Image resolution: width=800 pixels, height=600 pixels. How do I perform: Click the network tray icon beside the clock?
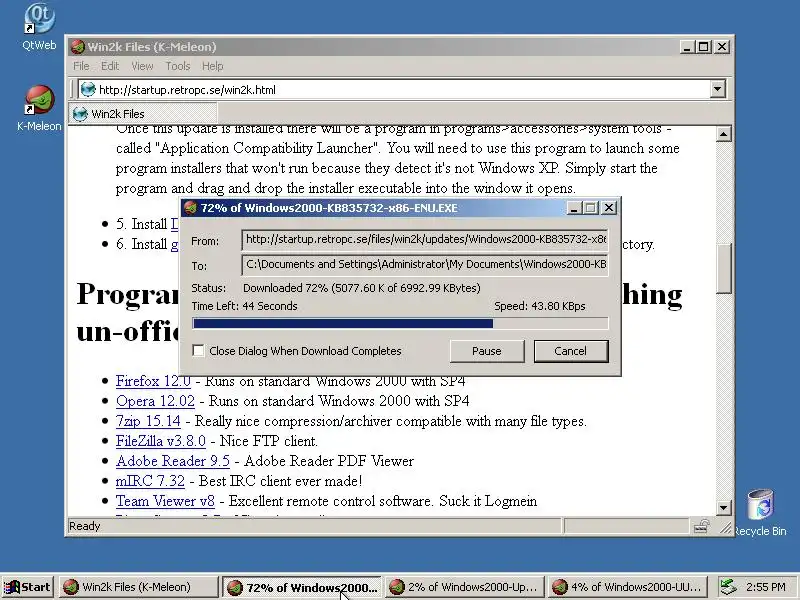(x=728, y=587)
